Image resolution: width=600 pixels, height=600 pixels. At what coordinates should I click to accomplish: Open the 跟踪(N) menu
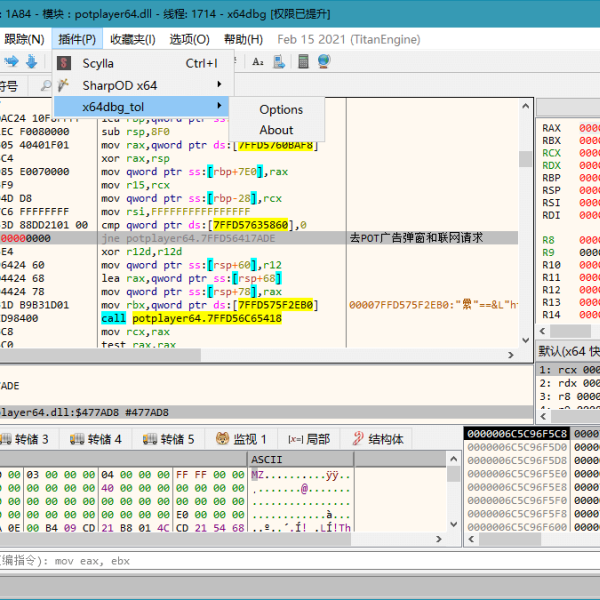24,39
